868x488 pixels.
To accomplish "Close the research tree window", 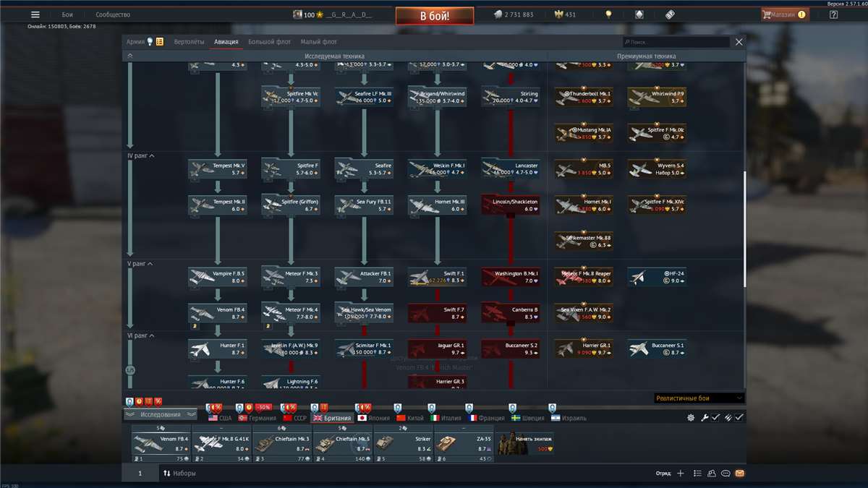I will 739,42.
